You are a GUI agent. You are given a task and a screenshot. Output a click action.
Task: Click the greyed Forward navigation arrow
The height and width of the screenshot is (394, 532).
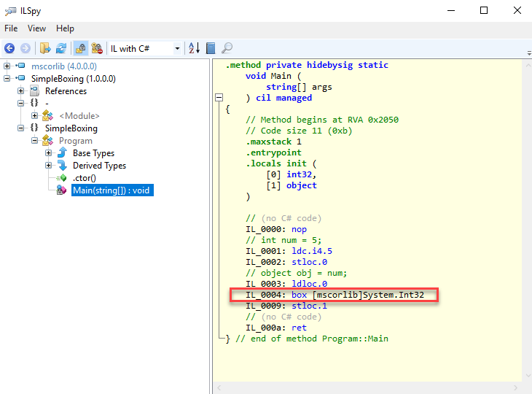point(26,48)
